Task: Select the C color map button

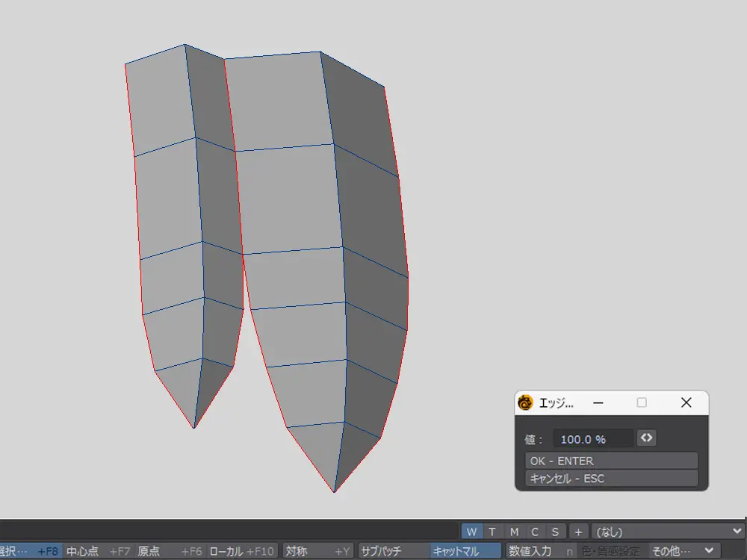Action: (535, 532)
